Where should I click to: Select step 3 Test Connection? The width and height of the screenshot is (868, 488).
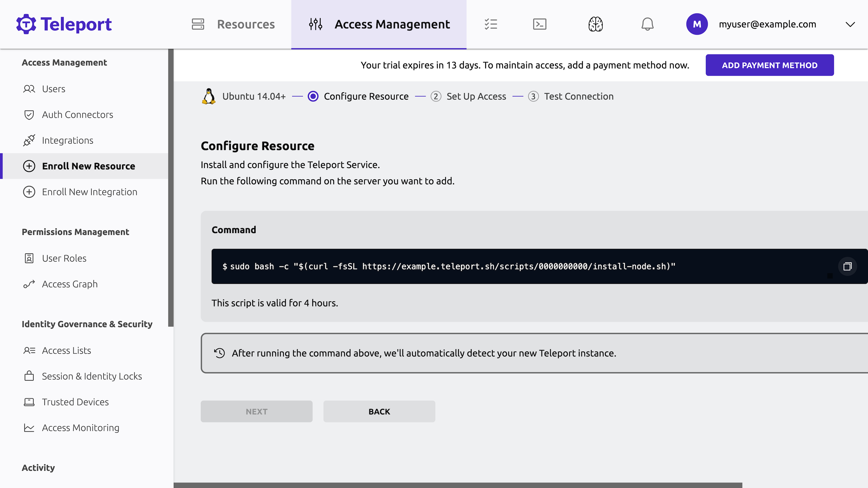533,96
